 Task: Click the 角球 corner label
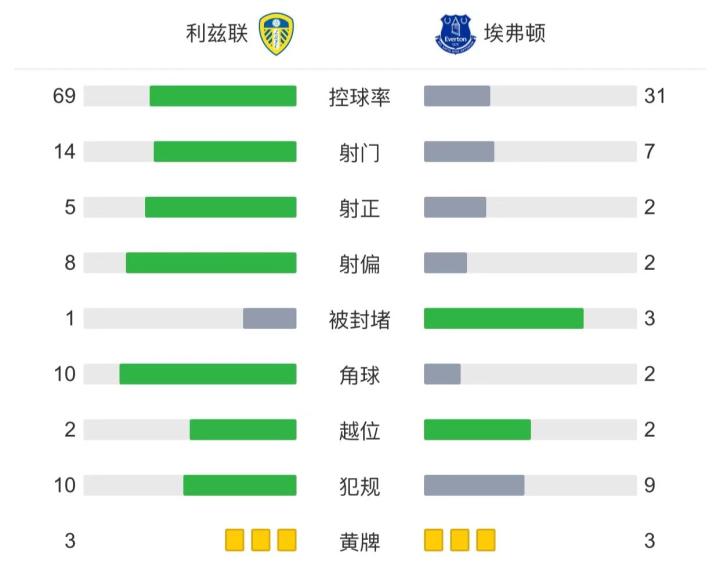click(x=360, y=375)
